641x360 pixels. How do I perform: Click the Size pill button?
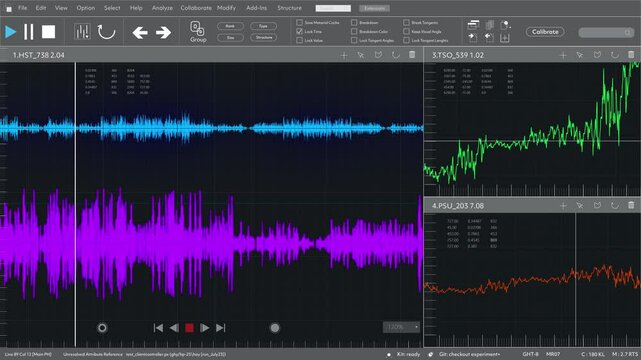(x=230, y=37)
